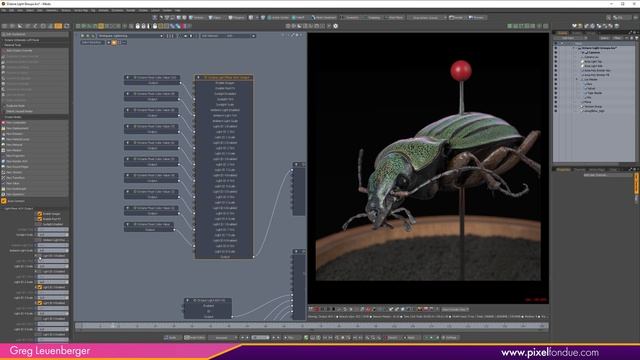Open the second schematic header dropdown
The height and width of the screenshot is (360, 640).
(228, 36)
